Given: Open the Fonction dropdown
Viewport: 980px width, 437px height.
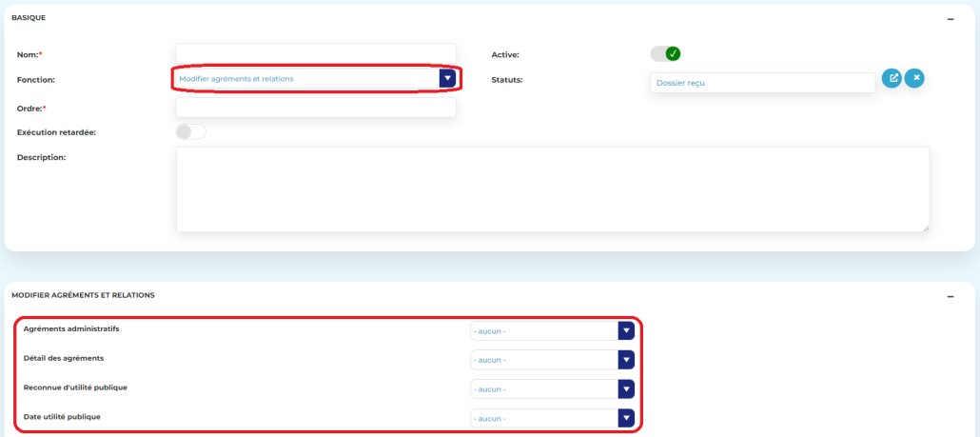Looking at the screenshot, I should (447, 79).
